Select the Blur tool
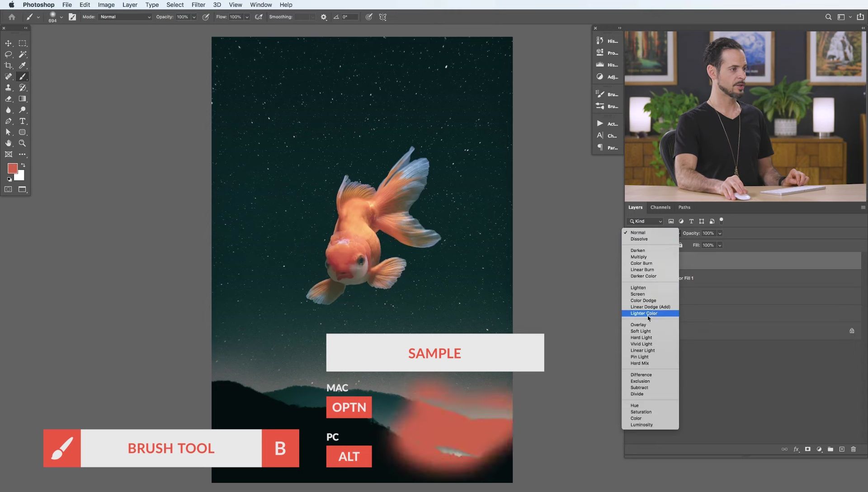This screenshot has height=492, width=868. pos(8,110)
